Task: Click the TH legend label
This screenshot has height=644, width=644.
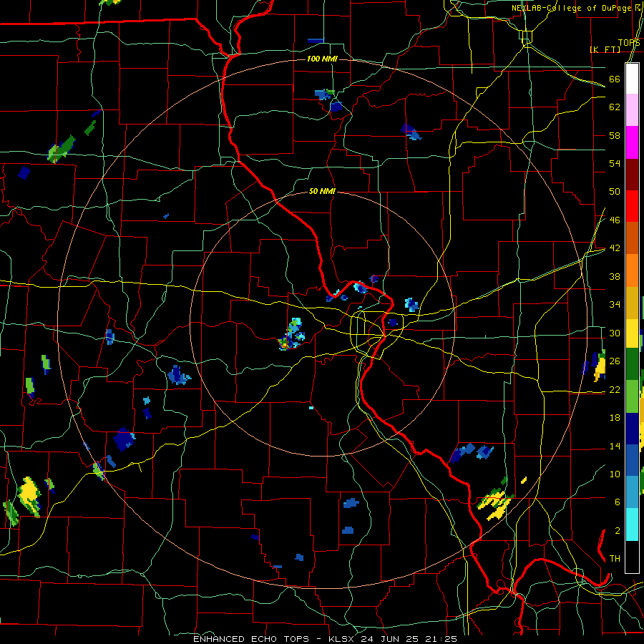Action: [615, 559]
